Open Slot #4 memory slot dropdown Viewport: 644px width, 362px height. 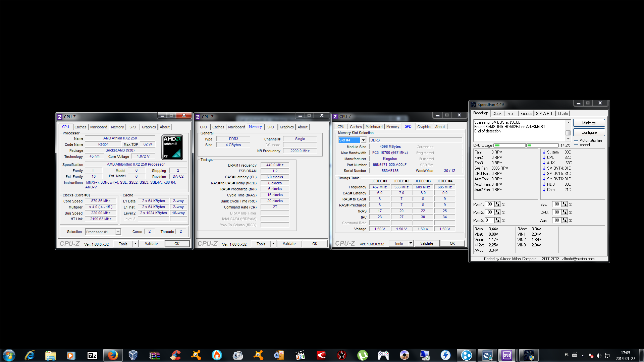(363, 140)
